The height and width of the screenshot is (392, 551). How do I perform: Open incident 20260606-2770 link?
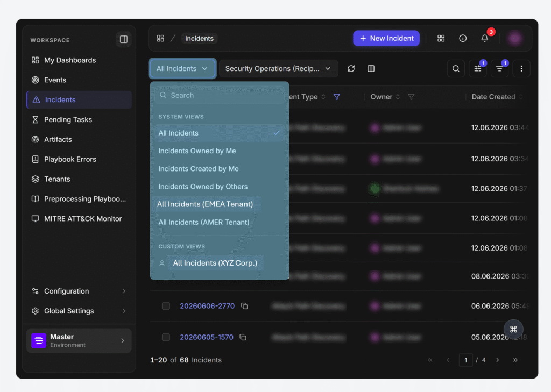[x=207, y=306]
